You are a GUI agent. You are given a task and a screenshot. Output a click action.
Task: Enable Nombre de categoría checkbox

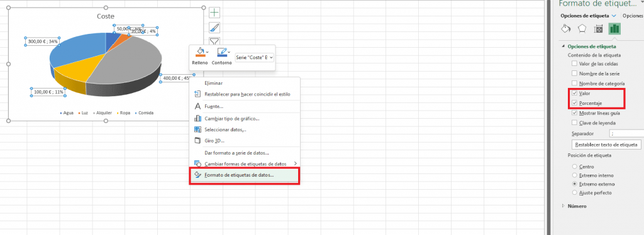click(x=574, y=83)
